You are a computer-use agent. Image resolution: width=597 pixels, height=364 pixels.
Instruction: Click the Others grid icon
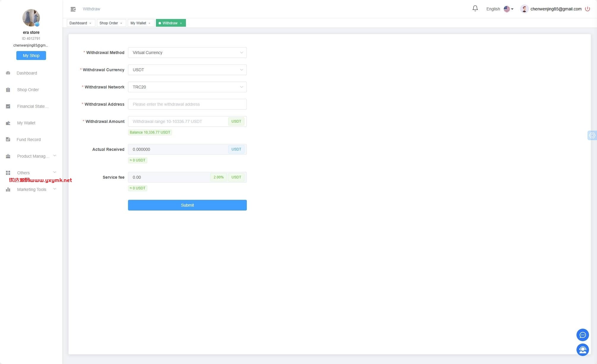8,173
